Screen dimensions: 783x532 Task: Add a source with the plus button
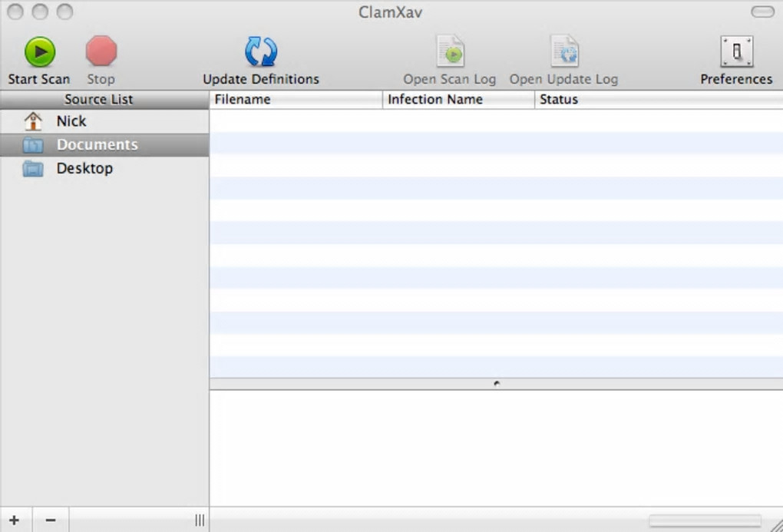[15, 520]
